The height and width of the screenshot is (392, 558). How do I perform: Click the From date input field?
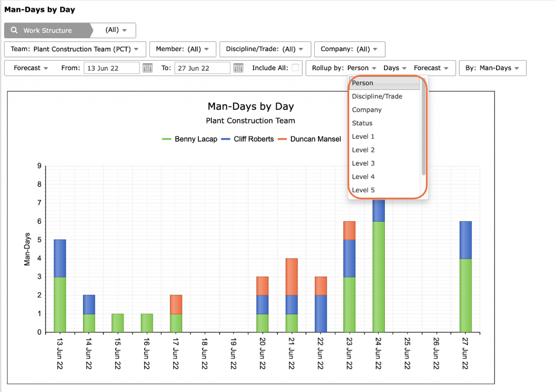[x=112, y=68]
